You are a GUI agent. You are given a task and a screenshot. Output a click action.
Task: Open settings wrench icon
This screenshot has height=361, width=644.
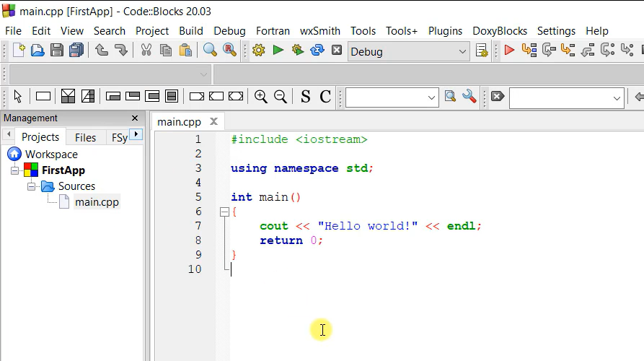click(x=469, y=97)
